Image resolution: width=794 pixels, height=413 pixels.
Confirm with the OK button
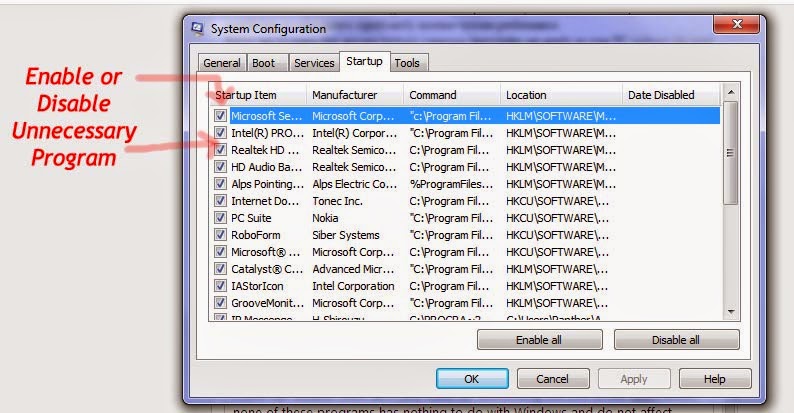tap(472, 379)
